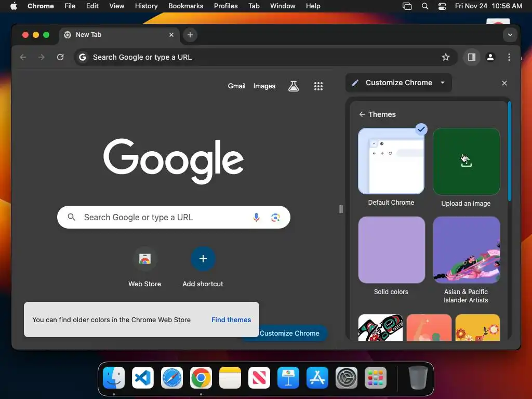Open Asian & Pacific Islander Artists collection
532x399 pixels.
click(x=466, y=250)
